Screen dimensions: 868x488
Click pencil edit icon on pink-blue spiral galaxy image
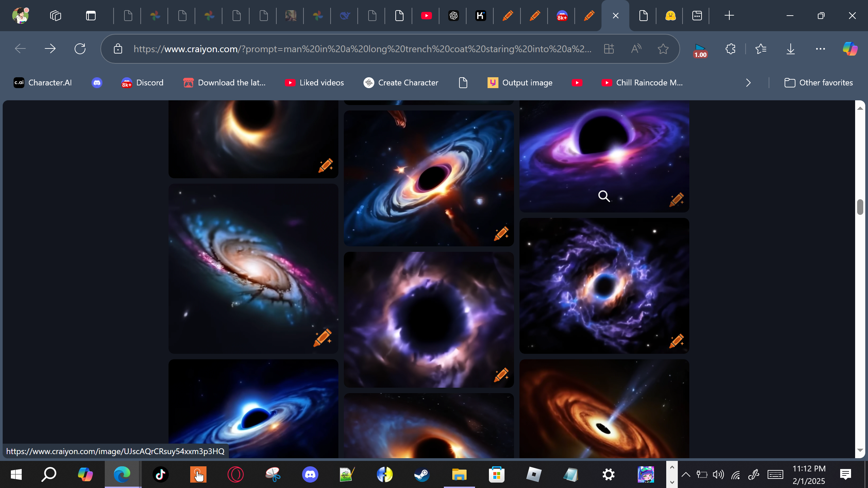pyautogui.click(x=322, y=338)
